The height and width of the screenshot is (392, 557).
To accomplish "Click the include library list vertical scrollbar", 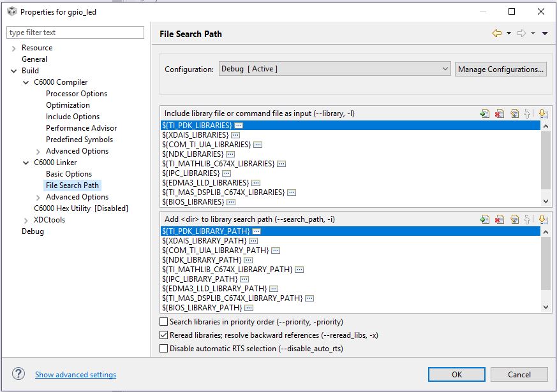I will (x=546, y=159).
